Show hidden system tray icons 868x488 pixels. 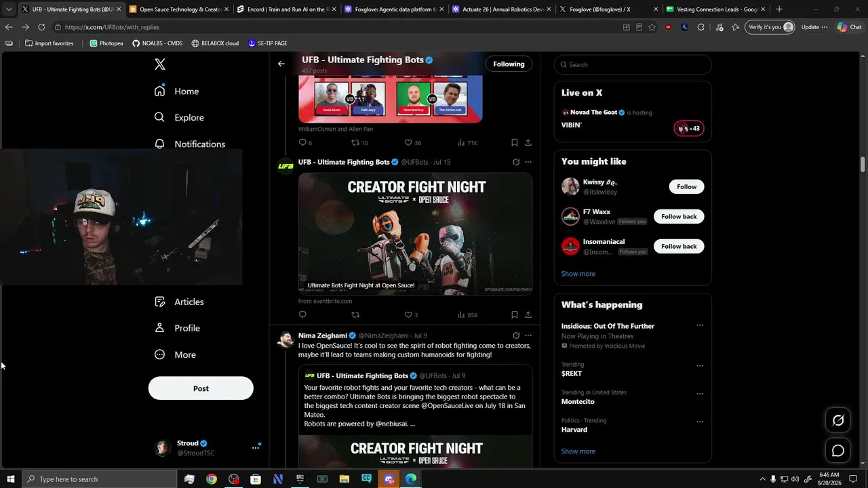click(762, 479)
